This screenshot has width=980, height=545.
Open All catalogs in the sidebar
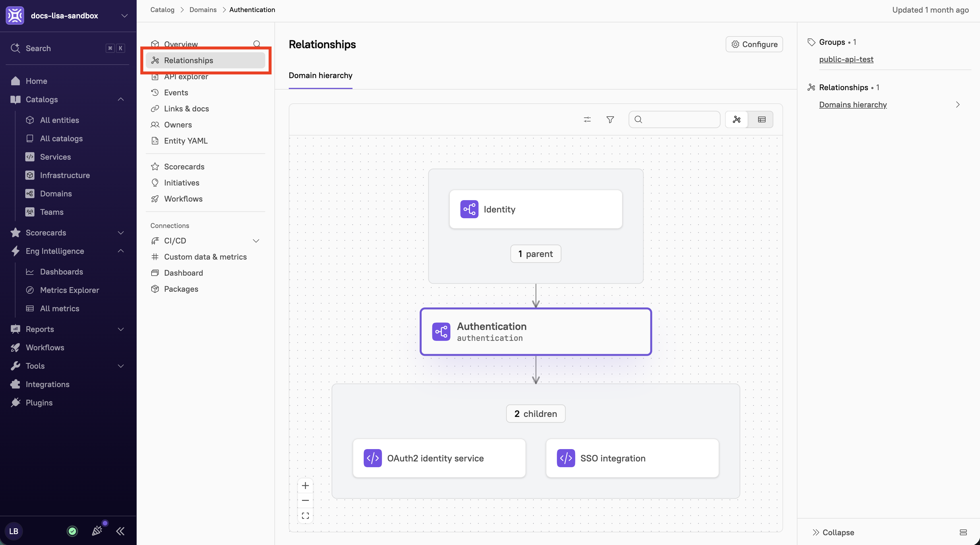(x=61, y=138)
